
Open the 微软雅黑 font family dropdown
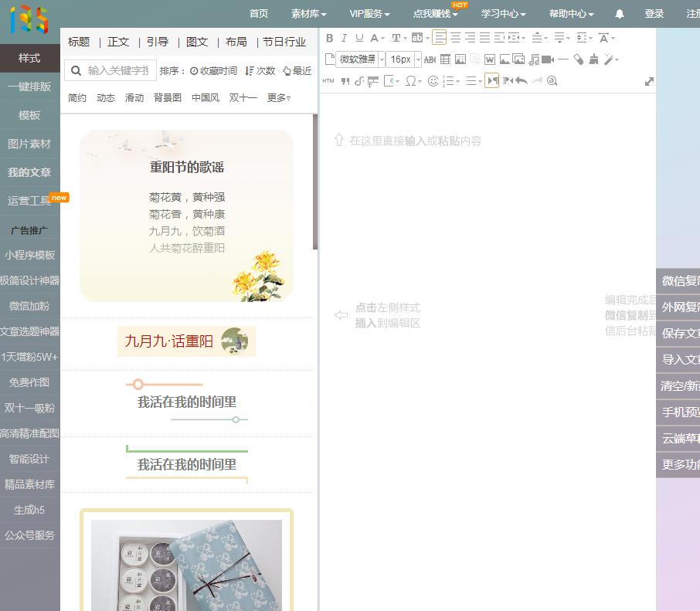(x=358, y=59)
